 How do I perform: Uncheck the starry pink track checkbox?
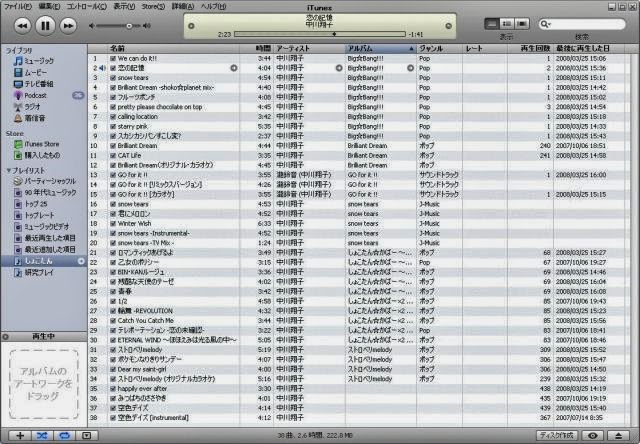(x=113, y=127)
